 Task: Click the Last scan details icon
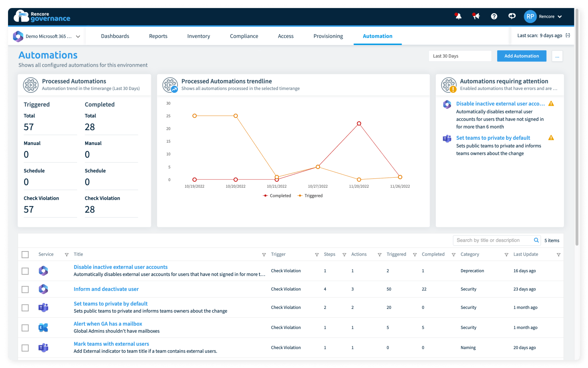pos(568,35)
